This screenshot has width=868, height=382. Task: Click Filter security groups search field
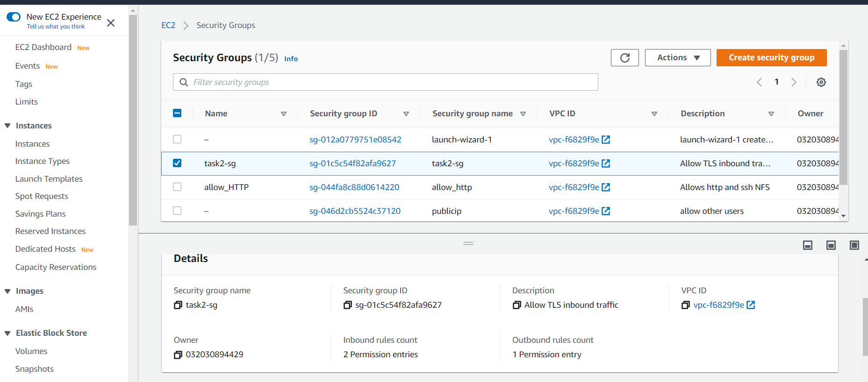click(386, 82)
